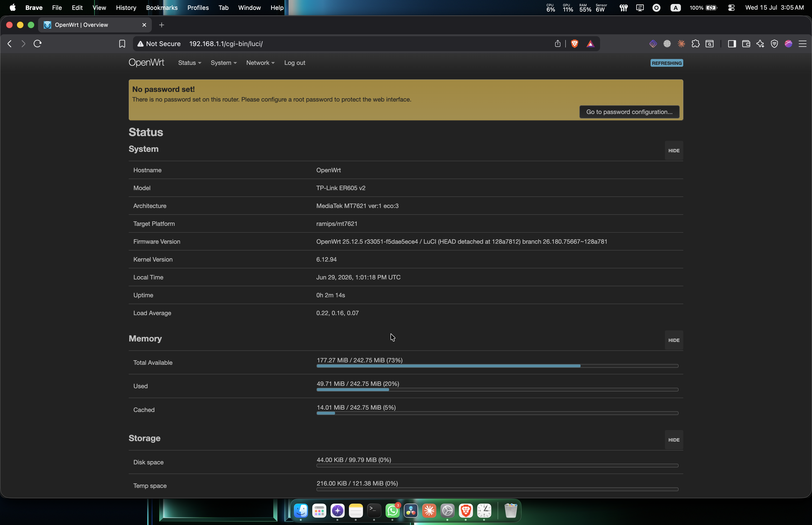The image size is (812, 525).
Task: Expand the Status dropdown in OpenWrt nav
Action: (x=190, y=63)
